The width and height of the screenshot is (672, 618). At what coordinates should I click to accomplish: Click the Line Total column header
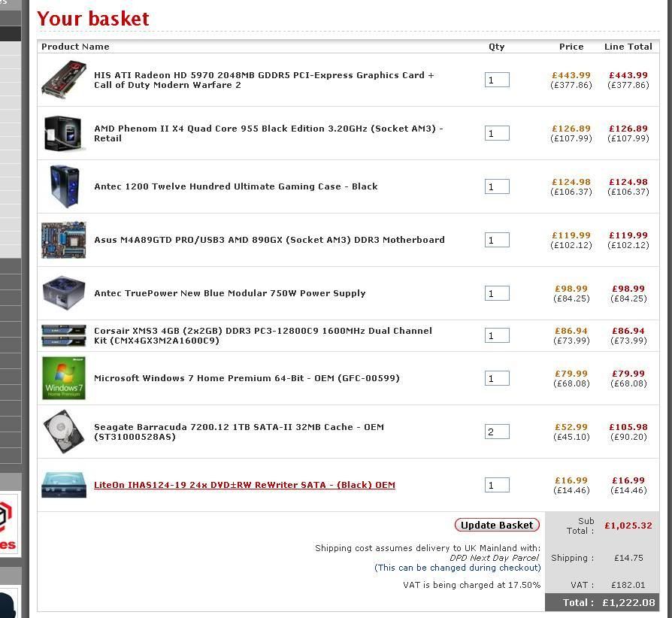(x=628, y=47)
